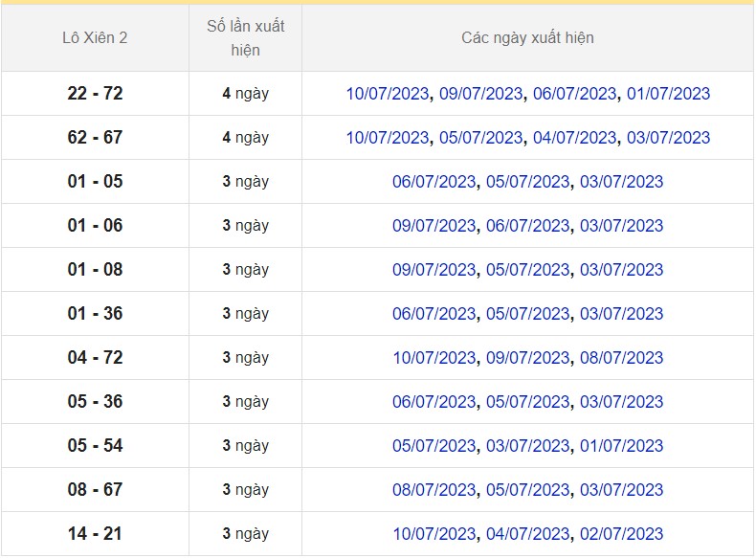Select the '14 - 21' pair cell

click(95, 534)
